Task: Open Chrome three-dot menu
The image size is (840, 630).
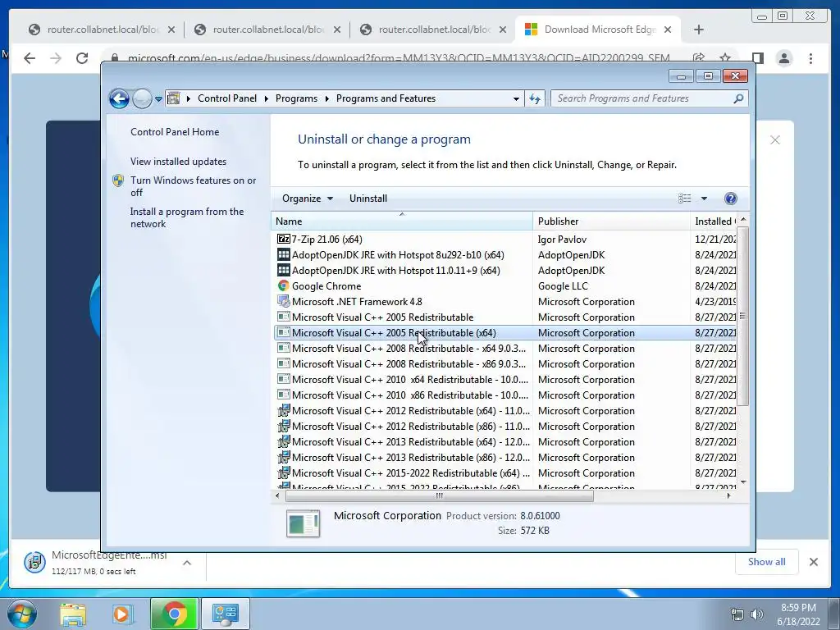Action: point(811,58)
